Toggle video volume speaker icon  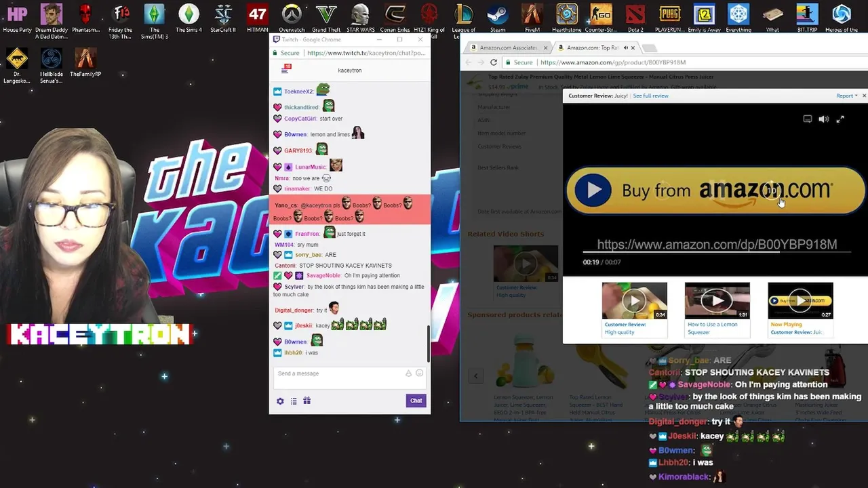coord(823,119)
